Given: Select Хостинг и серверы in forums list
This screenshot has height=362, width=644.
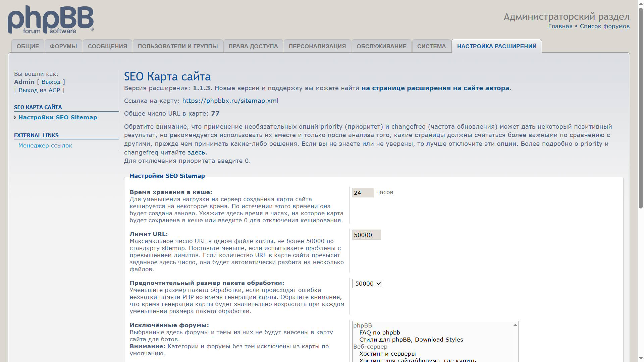Looking at the screenshot, I should 387,354.
